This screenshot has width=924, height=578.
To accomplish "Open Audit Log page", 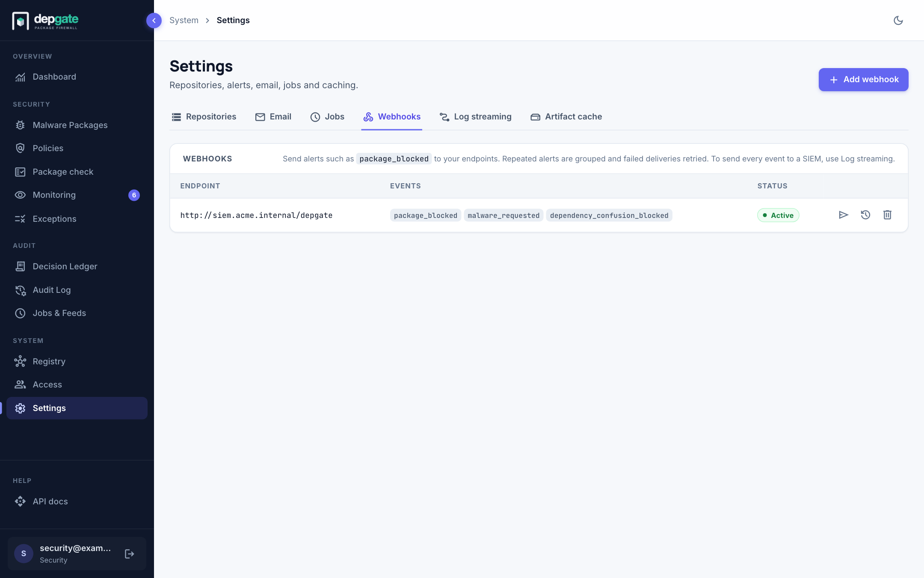I will pos(77,290).
